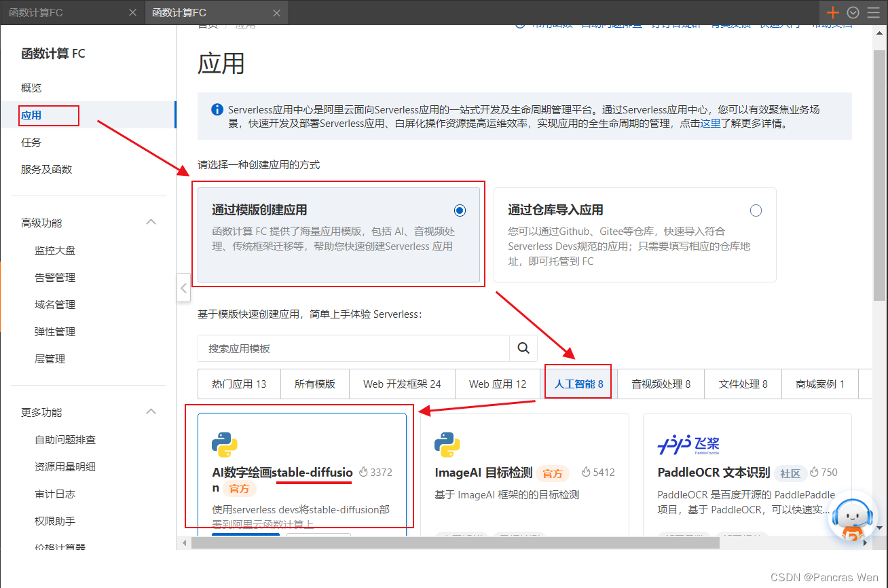Open the robot assistant chat icon
888x588 pixels.
pos(853,520)
